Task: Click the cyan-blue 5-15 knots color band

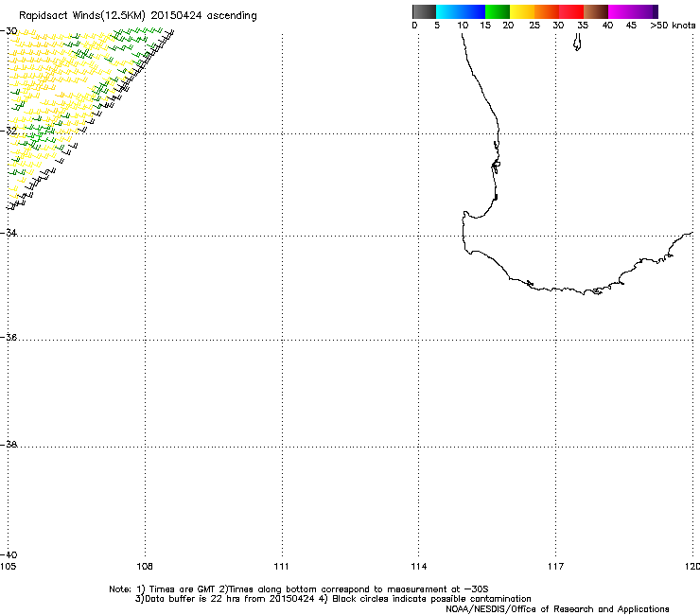Action: coord(461,11)
